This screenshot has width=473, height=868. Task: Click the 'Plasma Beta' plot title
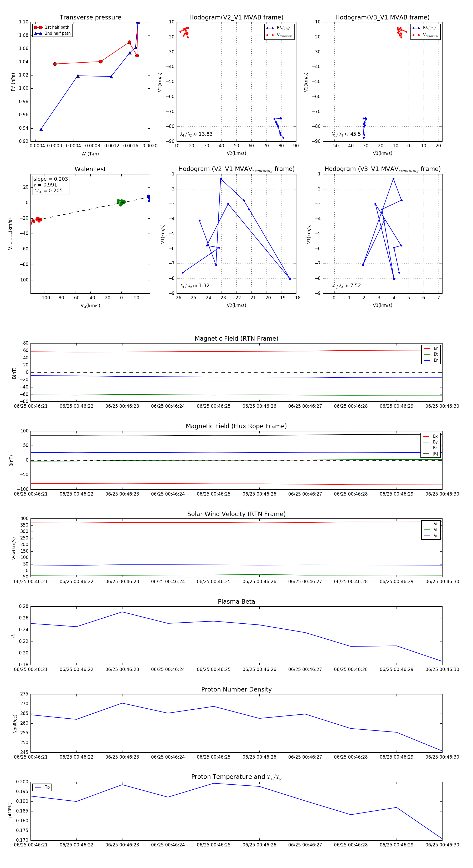(236, 602)
